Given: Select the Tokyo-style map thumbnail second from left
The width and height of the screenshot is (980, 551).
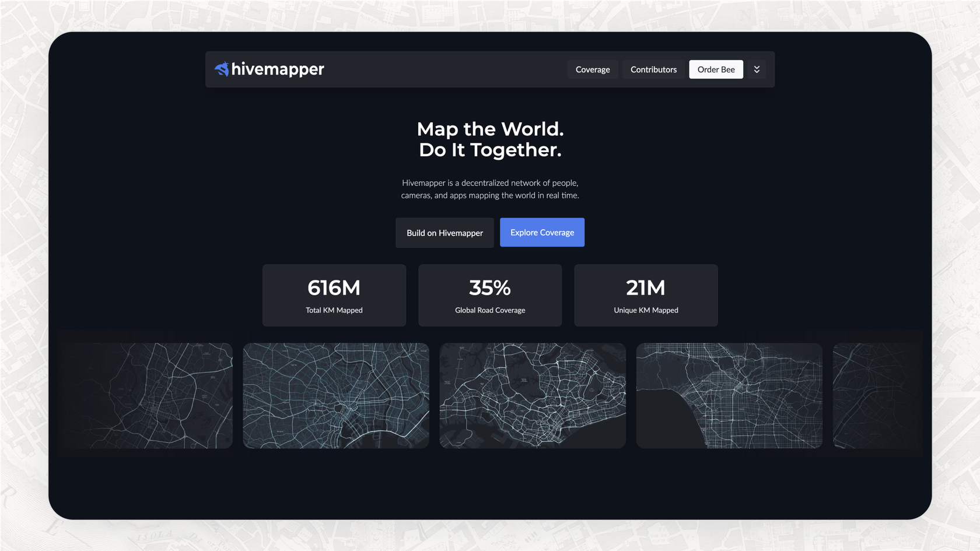Looking at the screenshot, I should coord(335,396).
